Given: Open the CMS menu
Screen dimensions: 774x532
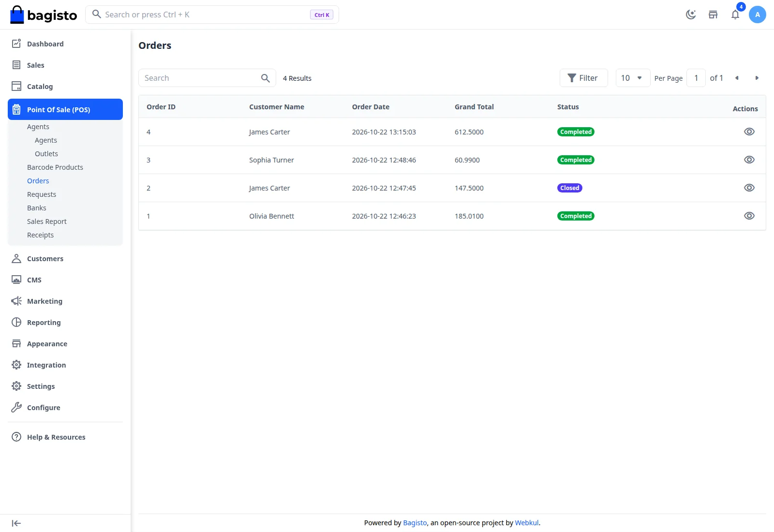Looking at the screenshot, I should tap(65, 280).
